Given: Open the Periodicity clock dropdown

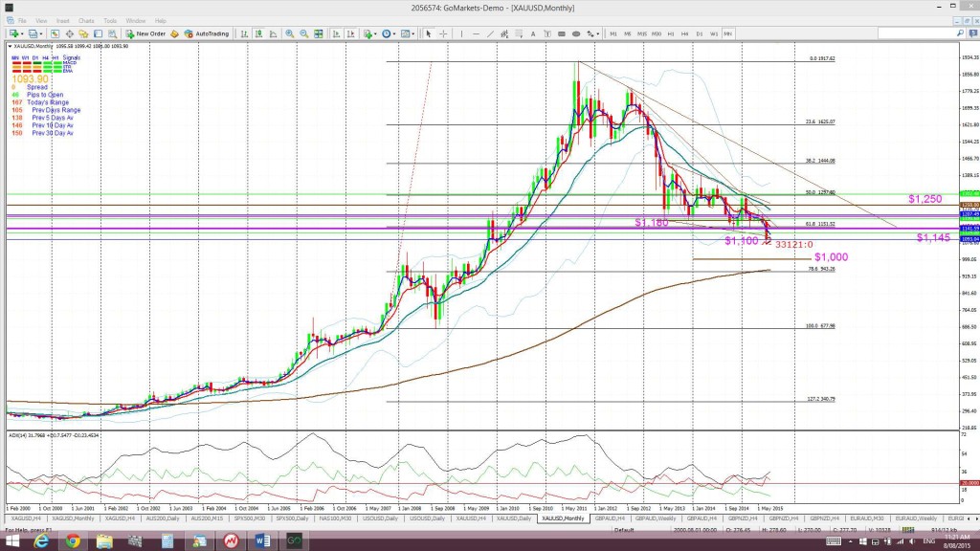Looking at the screenshot, I should (389, 33).
